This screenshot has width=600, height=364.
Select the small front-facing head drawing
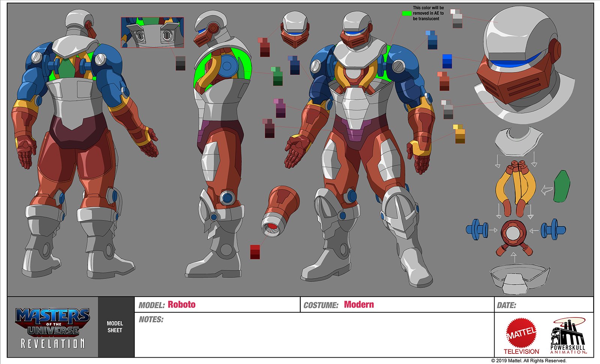coord(295,29)
